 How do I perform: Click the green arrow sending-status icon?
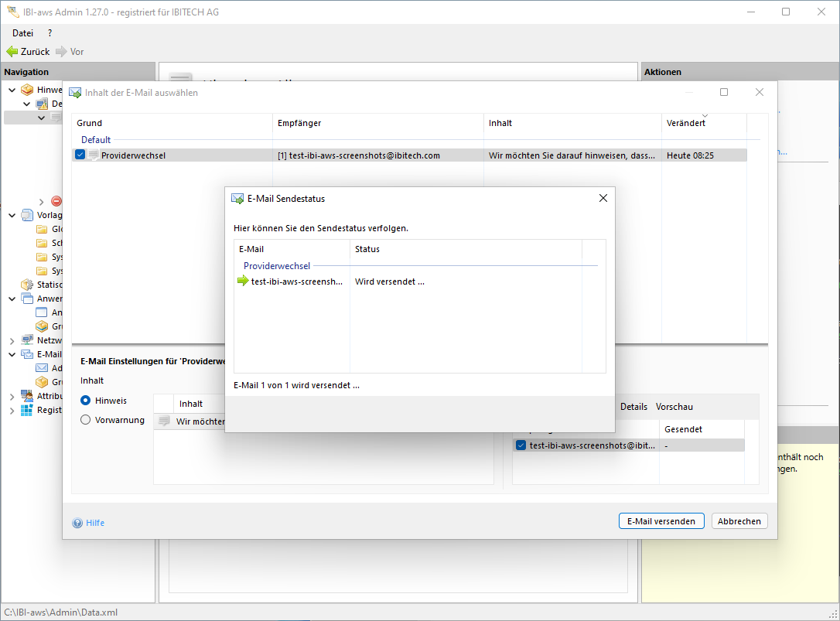(x=243, y=281)
